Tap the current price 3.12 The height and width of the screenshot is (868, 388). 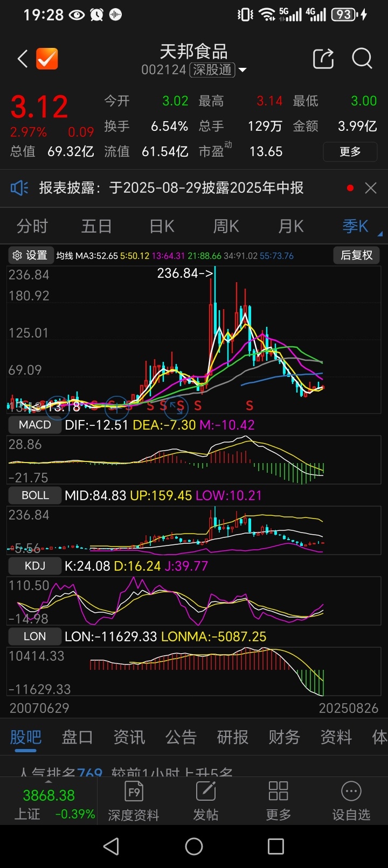(x=39, y=107)
